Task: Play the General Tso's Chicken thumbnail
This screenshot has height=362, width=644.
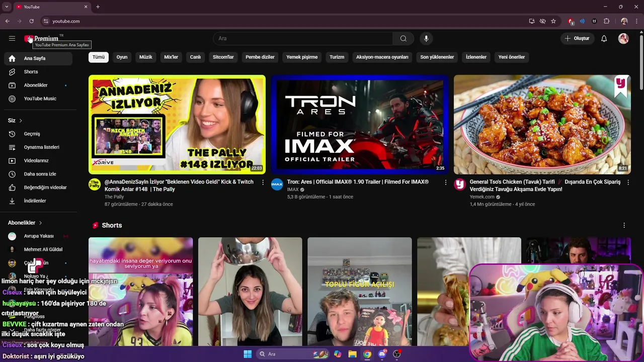Action: [x=542, y=125]
